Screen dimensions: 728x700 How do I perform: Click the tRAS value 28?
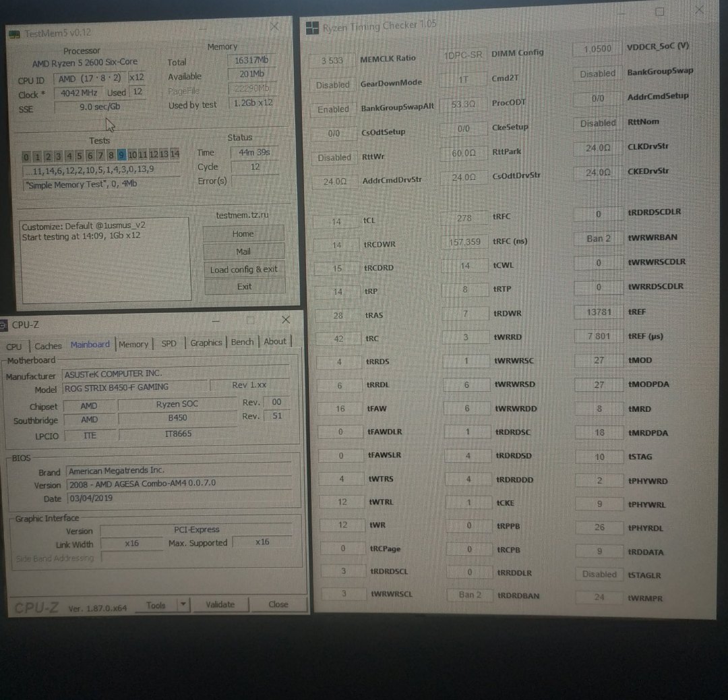tap(338, 316)
